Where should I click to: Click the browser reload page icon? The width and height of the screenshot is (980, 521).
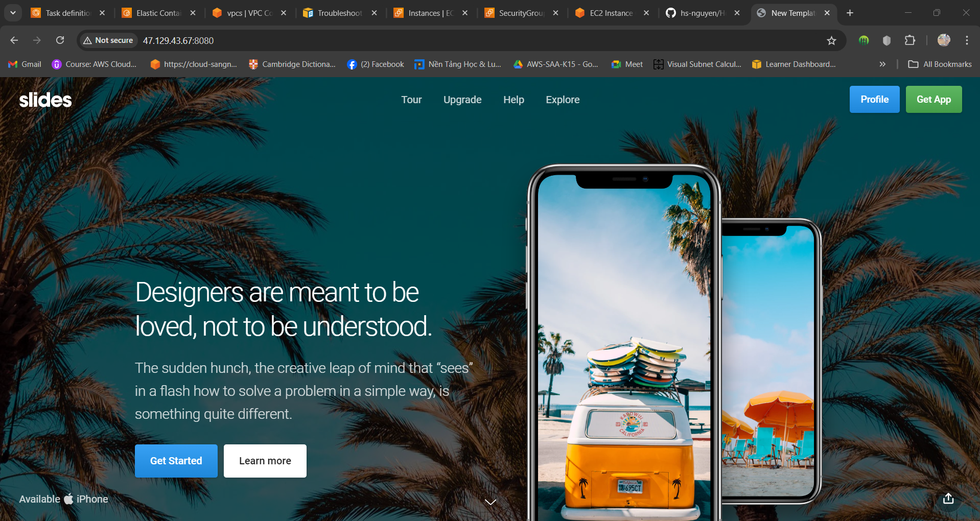pos(60,40)
